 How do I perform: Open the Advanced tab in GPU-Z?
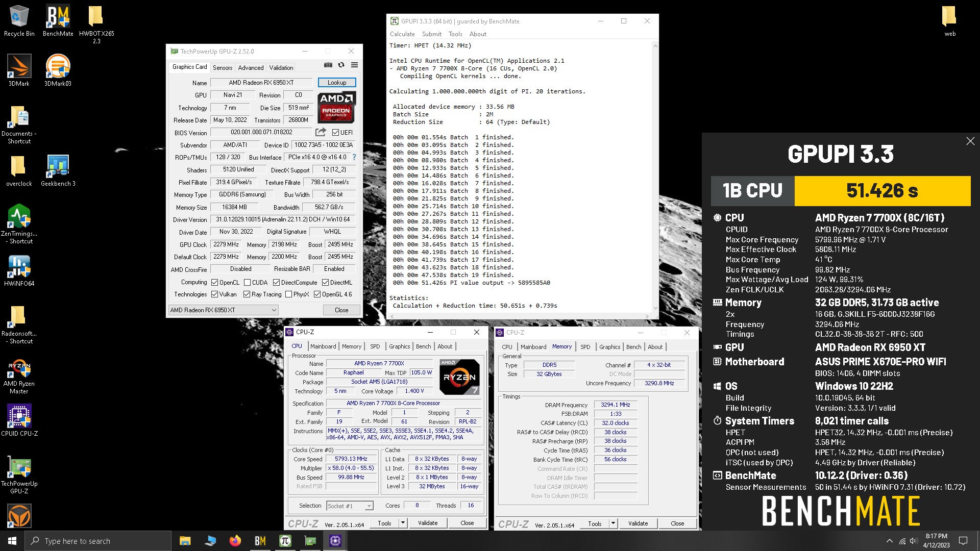pyautogui.click(x=251, y=67)
